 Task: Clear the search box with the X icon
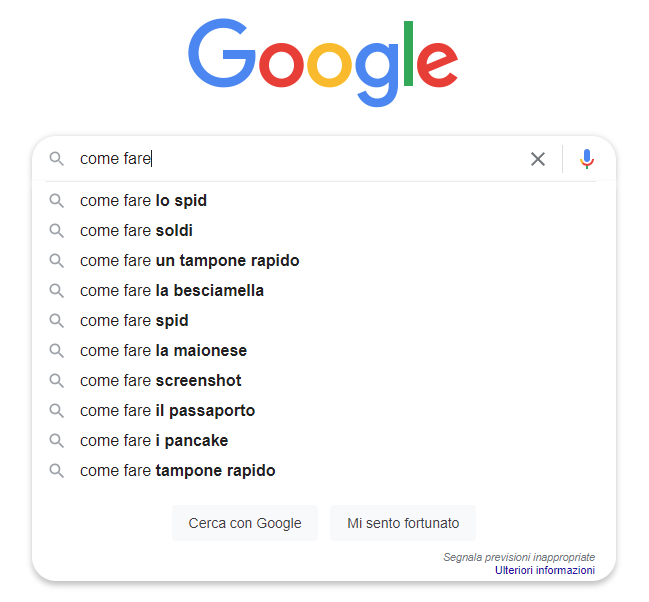point(538,159)
